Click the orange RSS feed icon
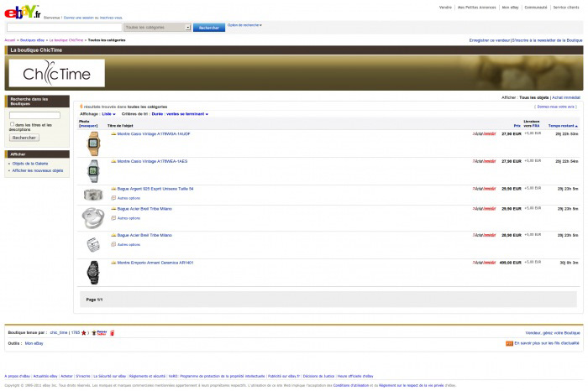The image size is (588, 391). tap(509, 343)
